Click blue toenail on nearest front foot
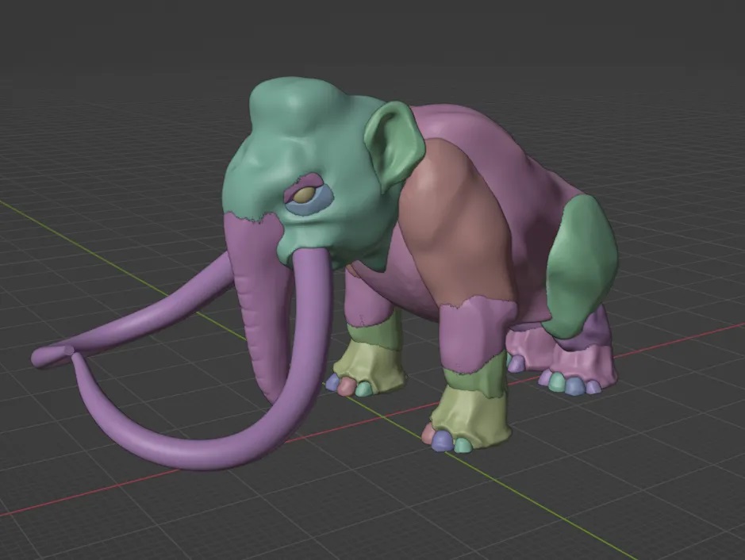Screen dimensions: 745x560 pyautogui.click(x=443, y=439)
